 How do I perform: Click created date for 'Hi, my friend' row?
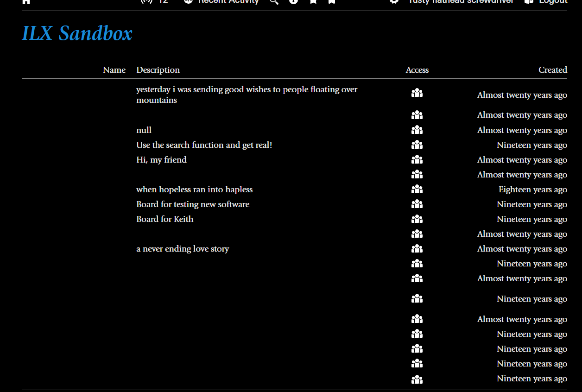pos(522,160)
